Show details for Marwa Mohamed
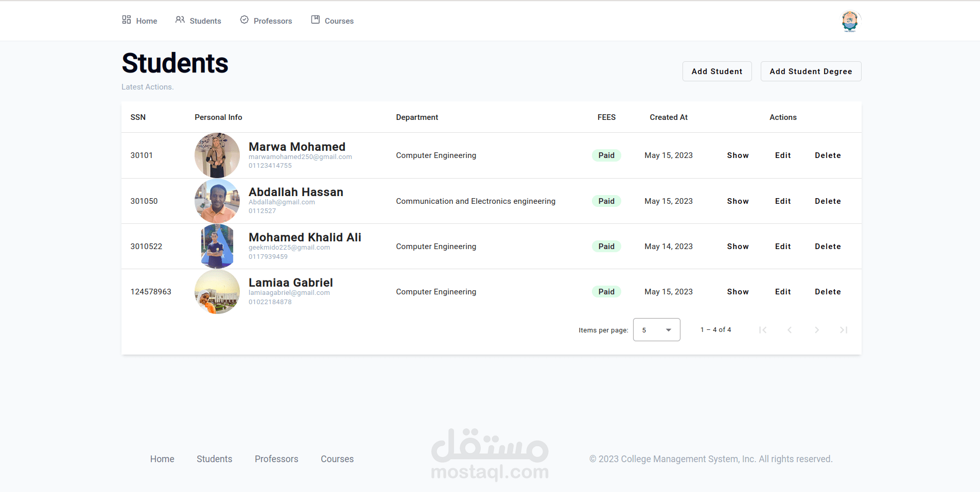 click(738, 155)
